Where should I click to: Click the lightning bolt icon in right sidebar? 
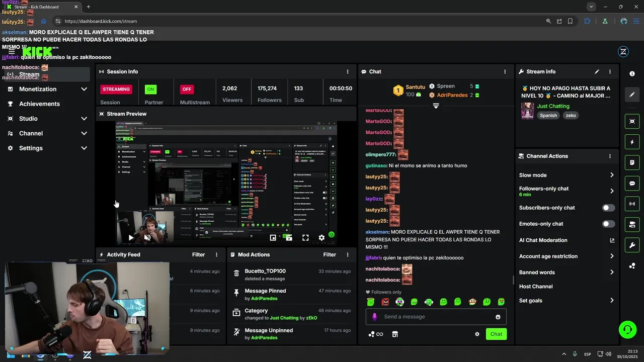point(632,142)
